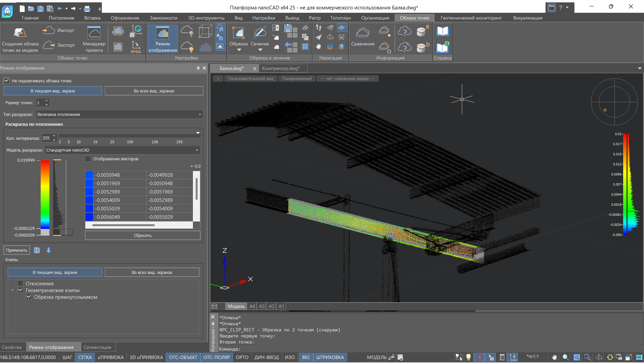Enable the Отображение векторов checkbox

[88, 159]
